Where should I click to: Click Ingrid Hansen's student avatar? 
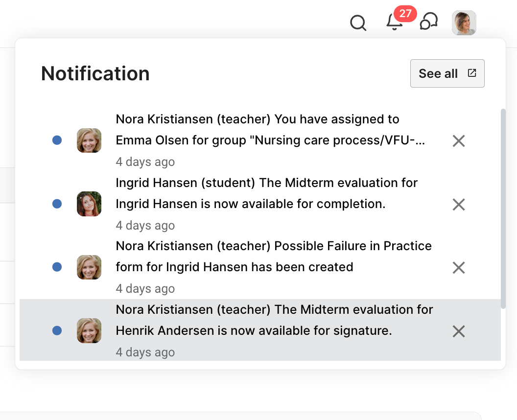89,204
